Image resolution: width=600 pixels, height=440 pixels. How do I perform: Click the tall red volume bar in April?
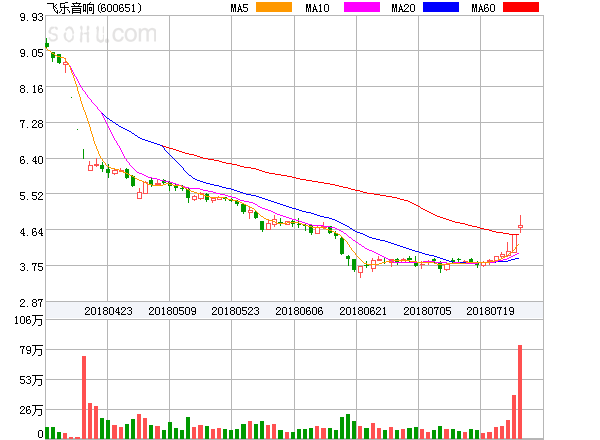click(84, 397)
